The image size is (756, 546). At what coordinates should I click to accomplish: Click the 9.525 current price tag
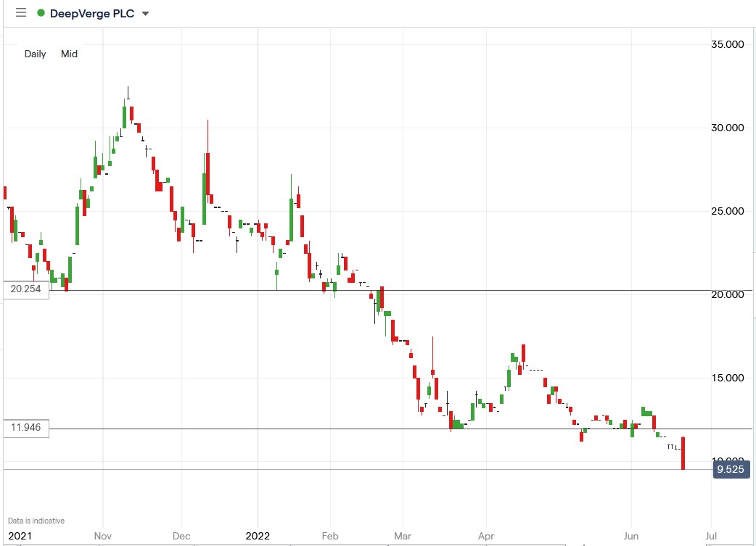click(x=731, y=469)
